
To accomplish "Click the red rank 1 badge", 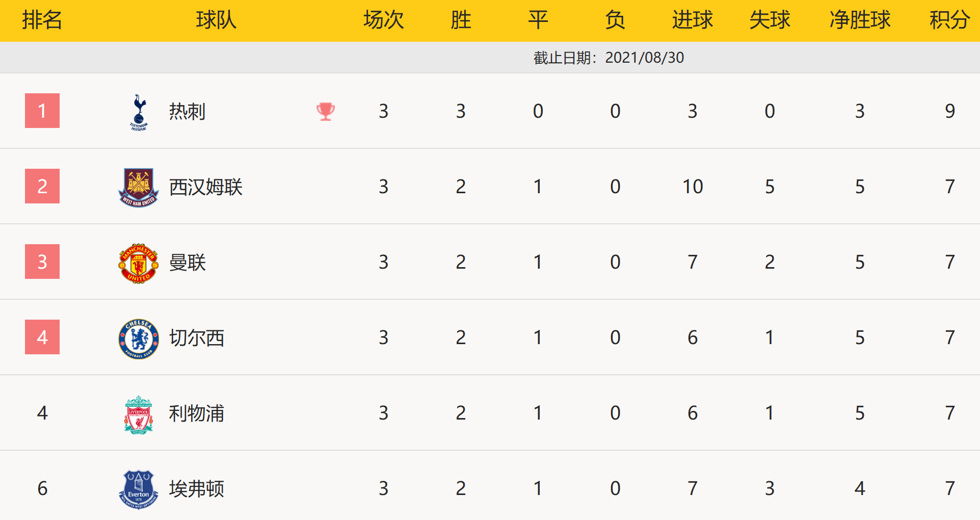I will 42,111.
